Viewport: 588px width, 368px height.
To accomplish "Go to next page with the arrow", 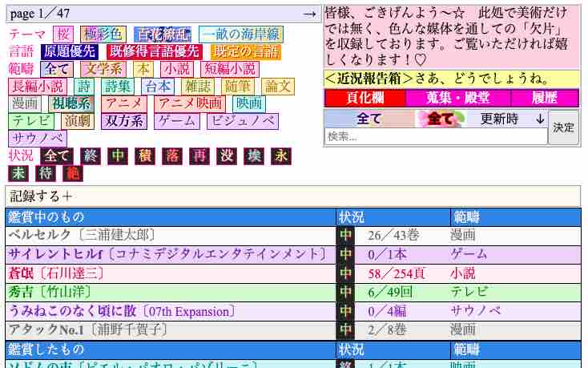I will [x=310, y=14].
